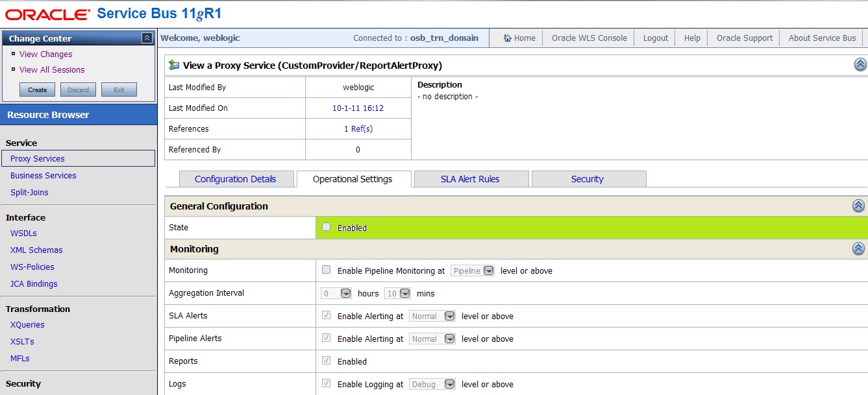Click the Transformation section heading

38,309
